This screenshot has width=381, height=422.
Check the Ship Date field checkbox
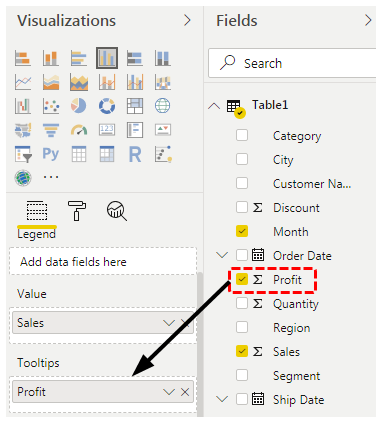pyautogui.click(x=242, y=399)
